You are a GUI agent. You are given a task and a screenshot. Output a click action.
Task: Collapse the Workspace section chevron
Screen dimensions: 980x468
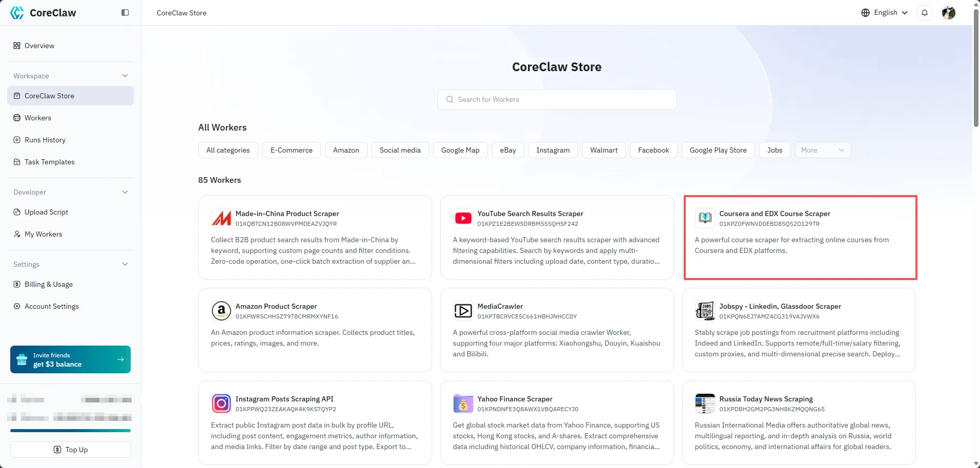click(x=125, y=76)
